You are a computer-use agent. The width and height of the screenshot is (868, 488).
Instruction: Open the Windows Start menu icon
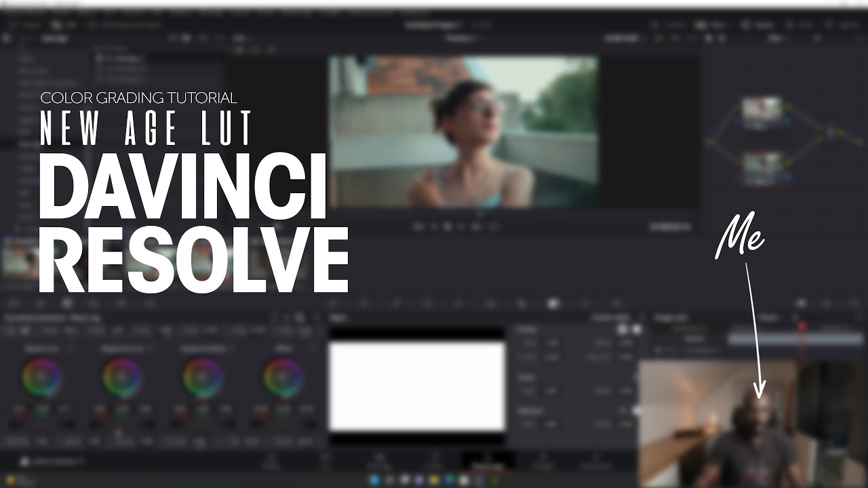pos(374,481)
